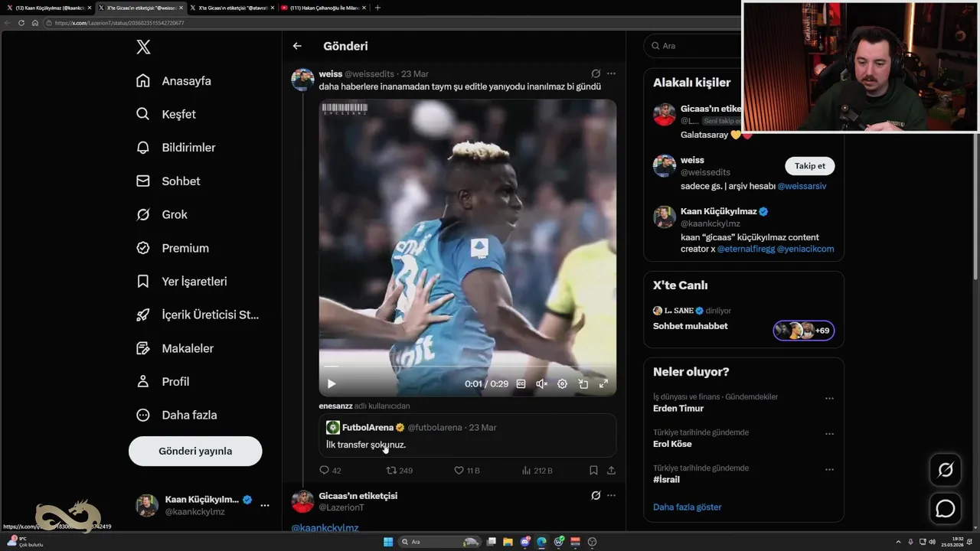The height and width of the screenshot is (551, 980).
Task: Open Anasayfa home page
Action: click(174, 80)
